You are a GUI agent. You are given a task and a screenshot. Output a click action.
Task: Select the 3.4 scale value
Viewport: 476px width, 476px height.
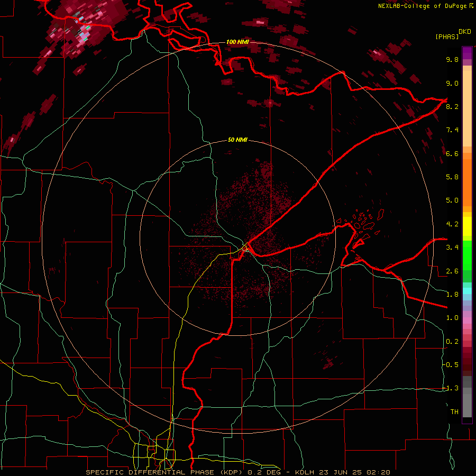pos(452,248)
